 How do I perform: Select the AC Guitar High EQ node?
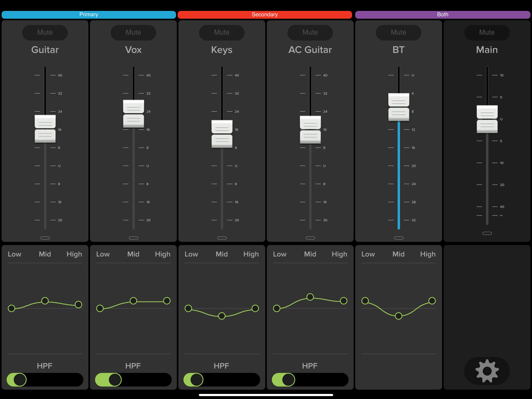tap(344, 301)
